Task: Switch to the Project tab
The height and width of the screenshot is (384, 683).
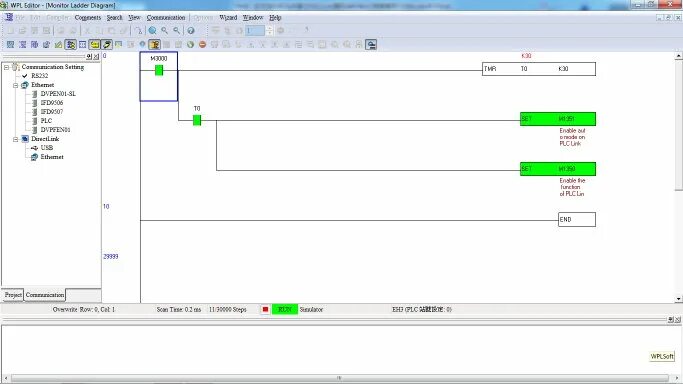Action: [x=13, y=295]
